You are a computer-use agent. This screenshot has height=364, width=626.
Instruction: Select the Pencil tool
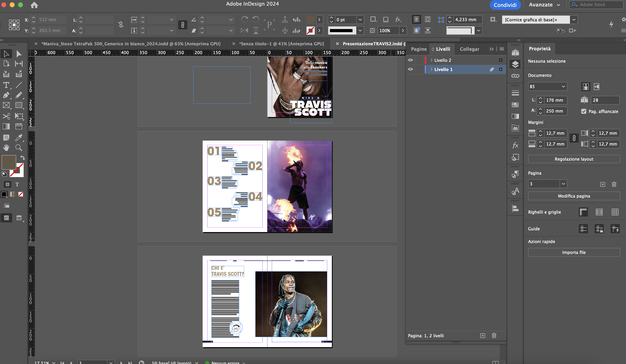click(19, 95)
